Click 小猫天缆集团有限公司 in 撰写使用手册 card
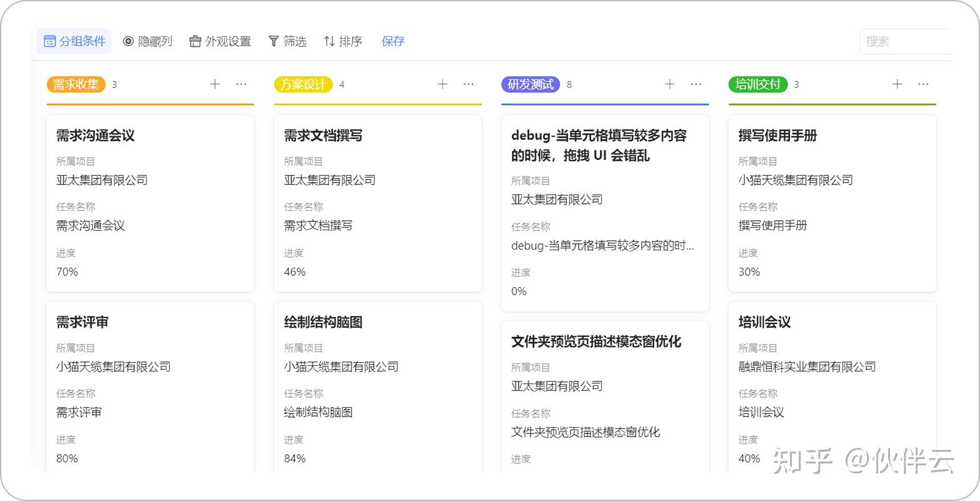980x501 pixels. tap(796, 180)
